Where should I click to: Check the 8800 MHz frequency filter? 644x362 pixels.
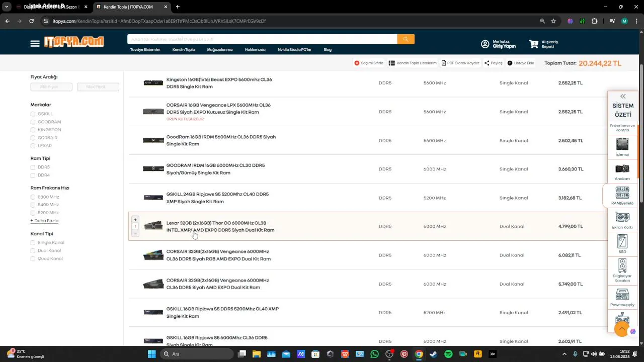pyautogui.click(x=33, y=197)
